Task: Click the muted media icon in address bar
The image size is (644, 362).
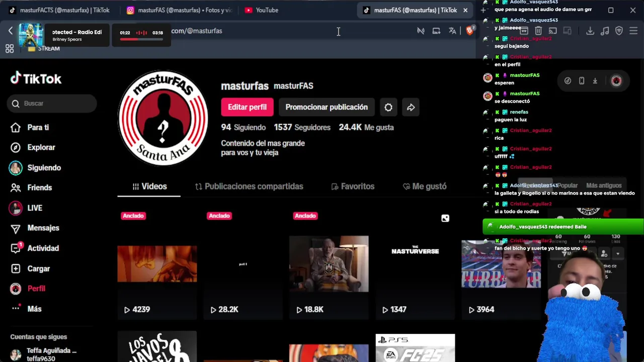Action: [x=421, y=31]
